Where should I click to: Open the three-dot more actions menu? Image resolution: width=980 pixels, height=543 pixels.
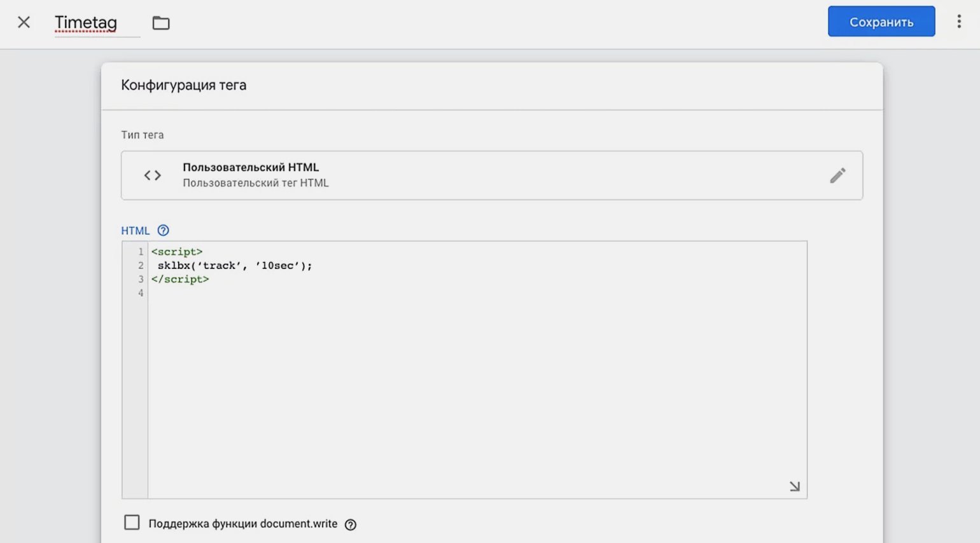point(959,22)
